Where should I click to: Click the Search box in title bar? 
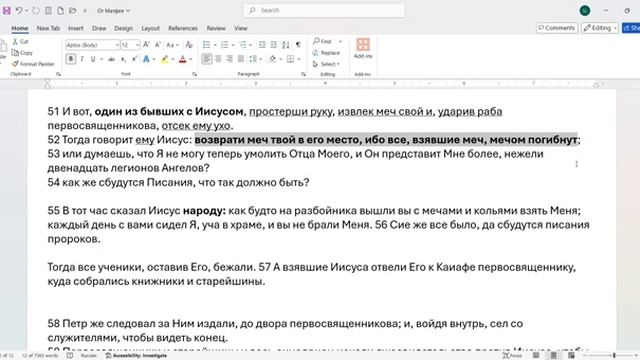point(324,11)
